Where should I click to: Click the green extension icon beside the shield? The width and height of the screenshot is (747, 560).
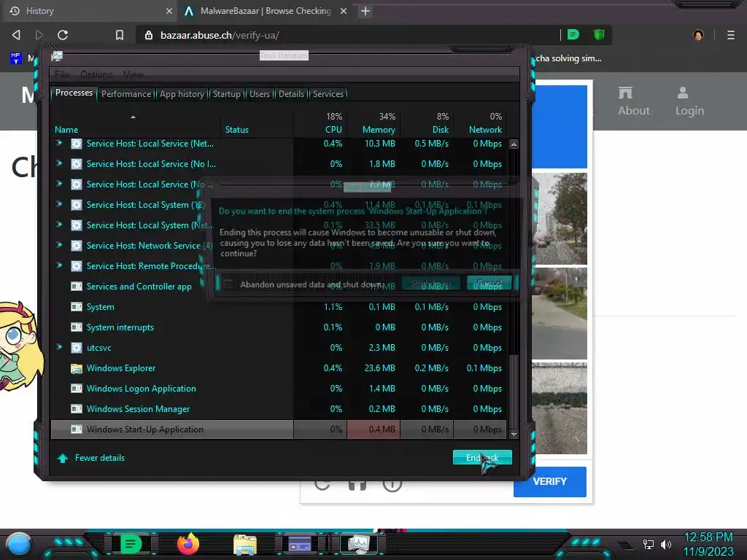coord(573,34)
